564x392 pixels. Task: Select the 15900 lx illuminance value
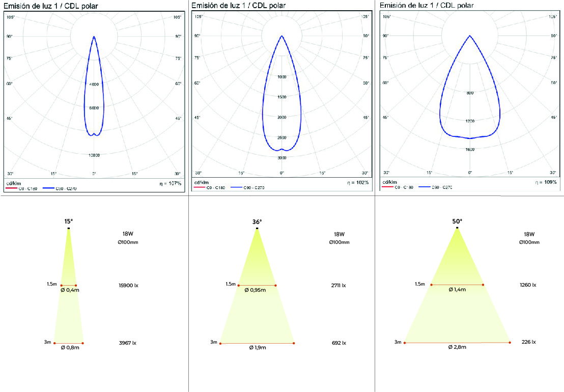pyautogui.click(x=128, y=285)
